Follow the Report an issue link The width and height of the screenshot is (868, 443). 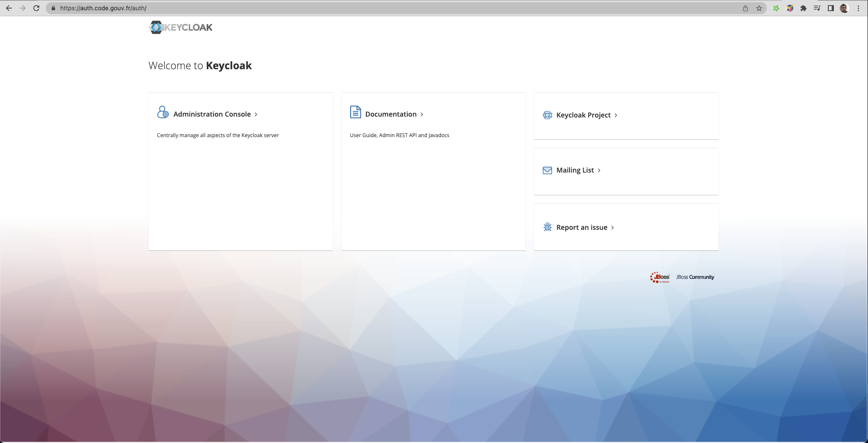coord(582,227)
